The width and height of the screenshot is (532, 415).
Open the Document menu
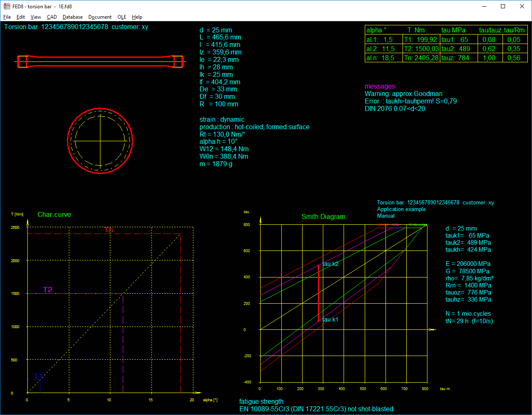coord(100,17)
